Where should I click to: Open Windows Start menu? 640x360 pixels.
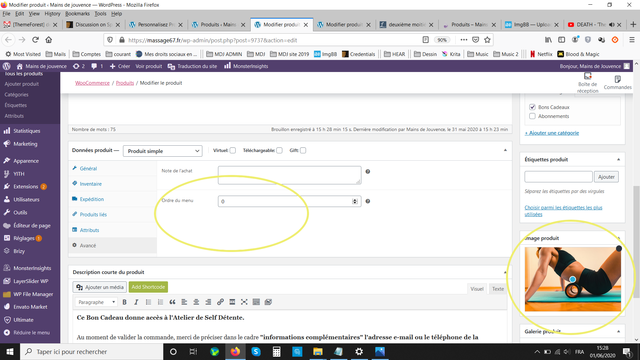pos(10,351)
